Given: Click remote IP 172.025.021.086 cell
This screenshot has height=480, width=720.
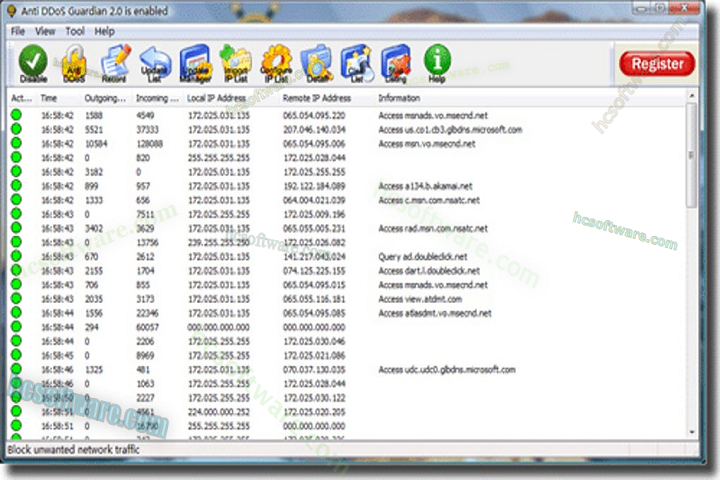Looking at the screenshot, I should 314,355.
